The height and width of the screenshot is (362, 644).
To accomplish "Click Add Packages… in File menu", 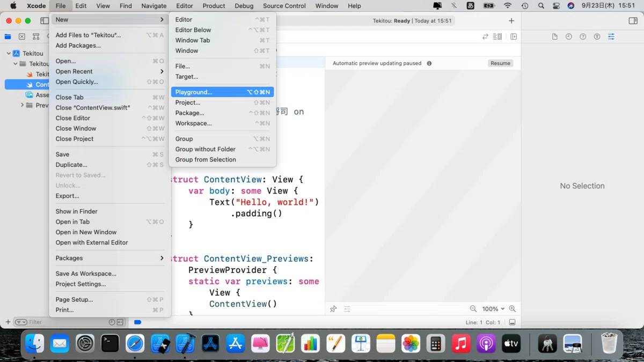I will [110, 46].
